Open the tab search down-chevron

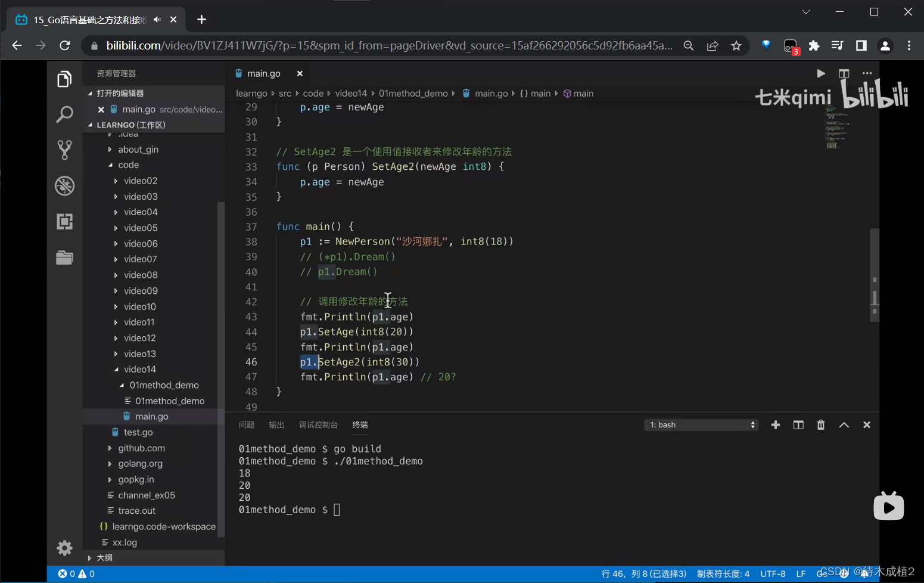click(x=806, y=12)
